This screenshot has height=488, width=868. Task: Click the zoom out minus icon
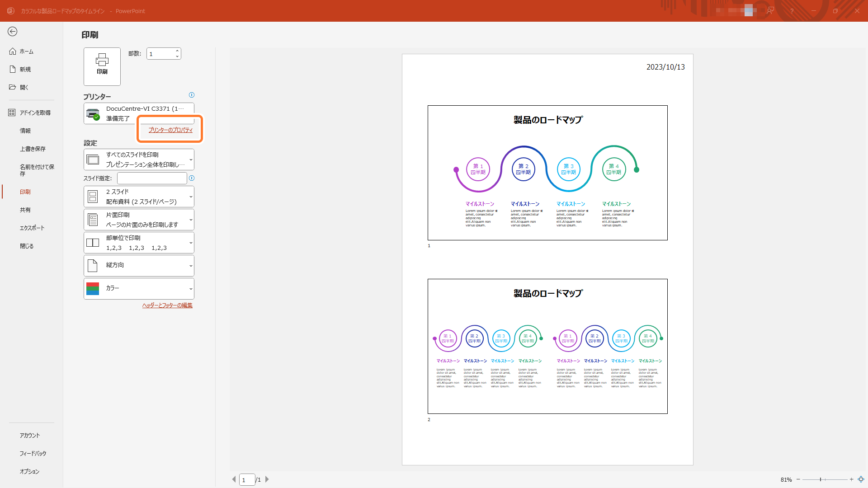point(798,479)
